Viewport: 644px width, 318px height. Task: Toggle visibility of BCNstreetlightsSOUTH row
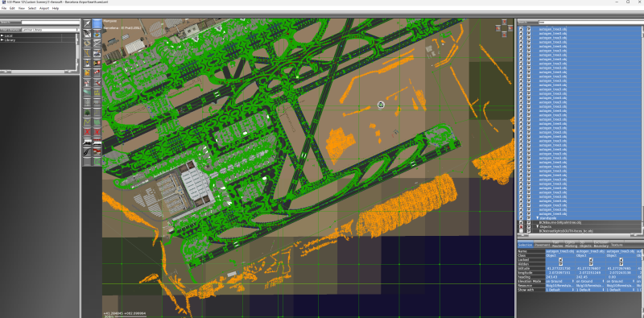click(529, 231)
